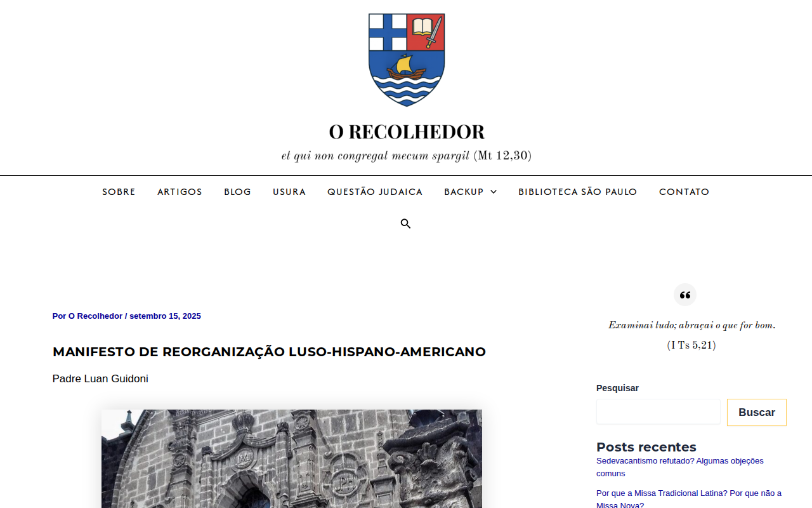
Task: Click the church facade article image
Action: coord(292,458)
